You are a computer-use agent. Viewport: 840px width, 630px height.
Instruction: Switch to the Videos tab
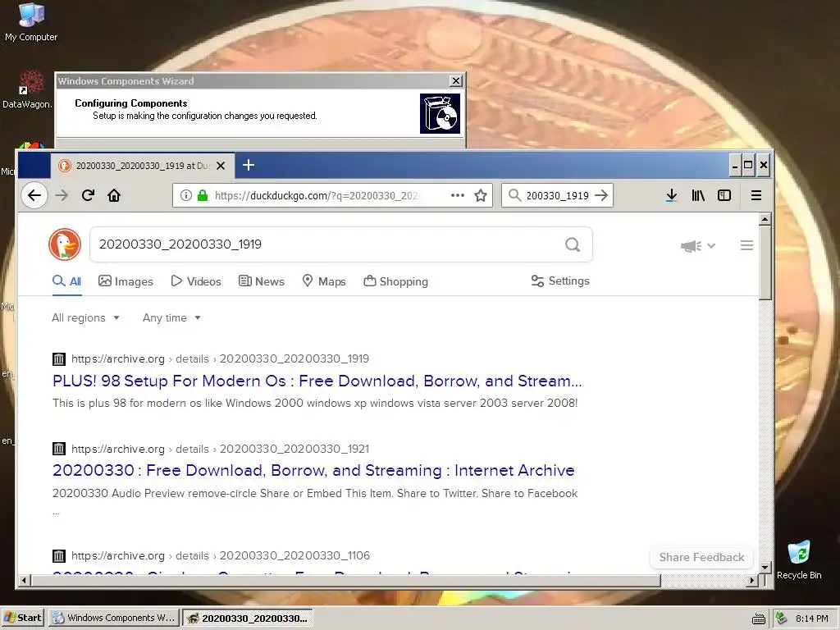196,281
